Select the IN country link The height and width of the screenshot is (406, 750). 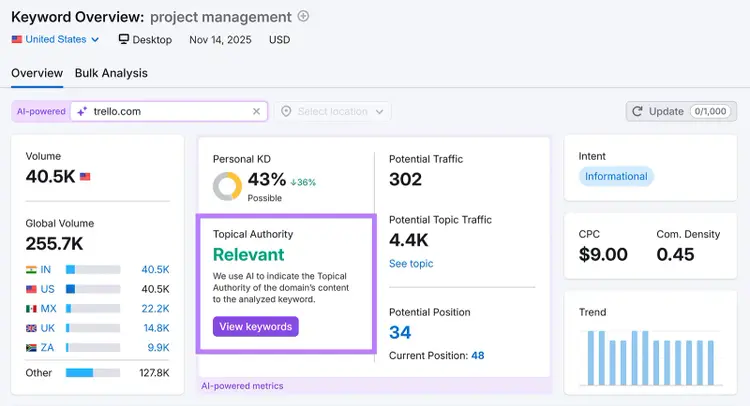[x=45, y=270]
